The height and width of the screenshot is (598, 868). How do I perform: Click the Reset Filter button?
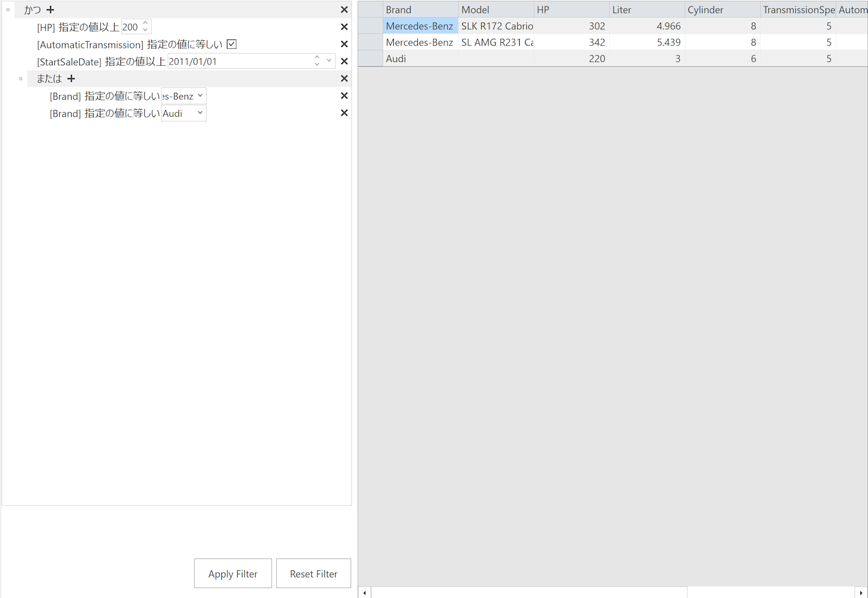click(x=314, y=574)
